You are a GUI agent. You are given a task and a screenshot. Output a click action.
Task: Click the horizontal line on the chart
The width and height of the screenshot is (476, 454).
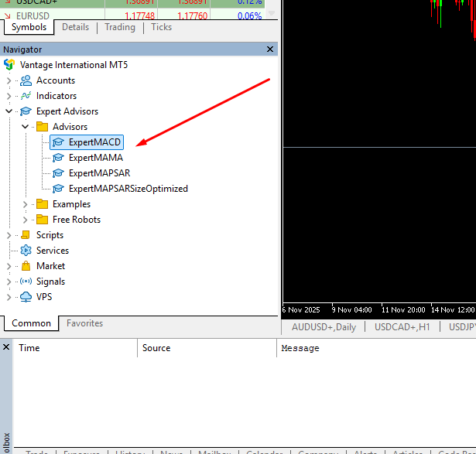379,148
